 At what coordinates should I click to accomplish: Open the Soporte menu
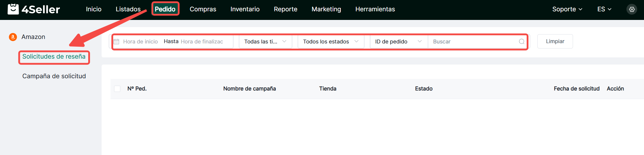(x=567, y=9)
